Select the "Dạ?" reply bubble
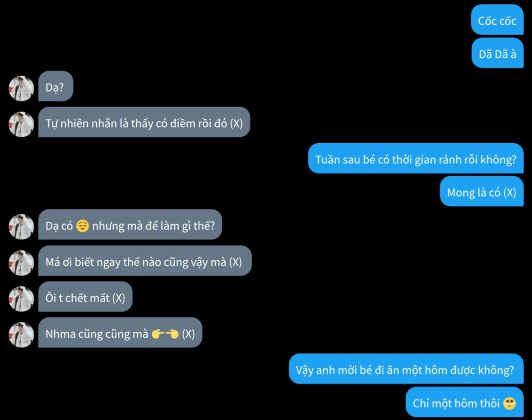This screenshot has width=532, height=420. pyautogui.click(x=56, y=86)
